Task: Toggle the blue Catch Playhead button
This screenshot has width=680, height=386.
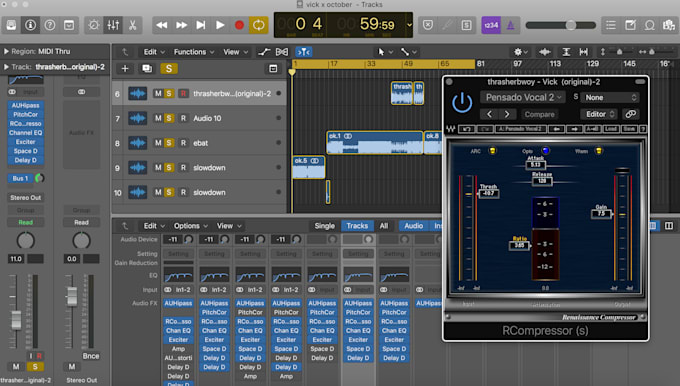Action: tap(304, 52)
